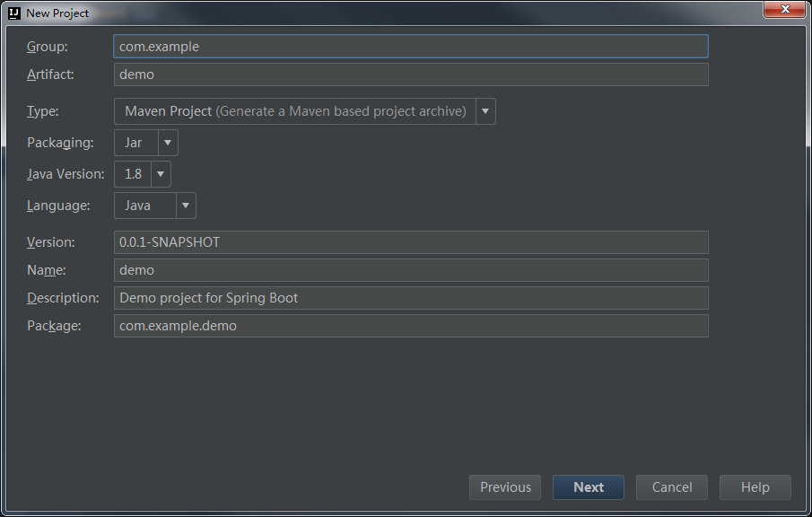
Task: Open the Java Version dropdown arrow
Action: point(161,174)
